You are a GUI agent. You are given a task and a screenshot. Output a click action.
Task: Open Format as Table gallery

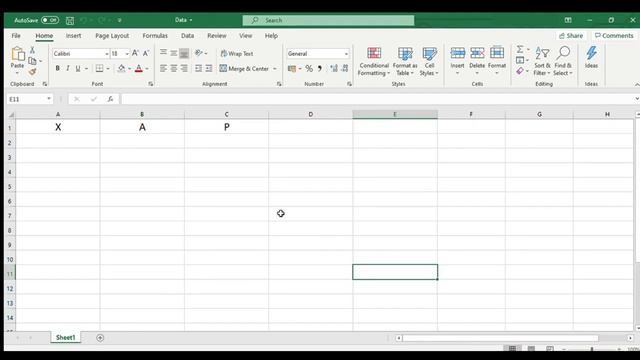coord(405,61)
